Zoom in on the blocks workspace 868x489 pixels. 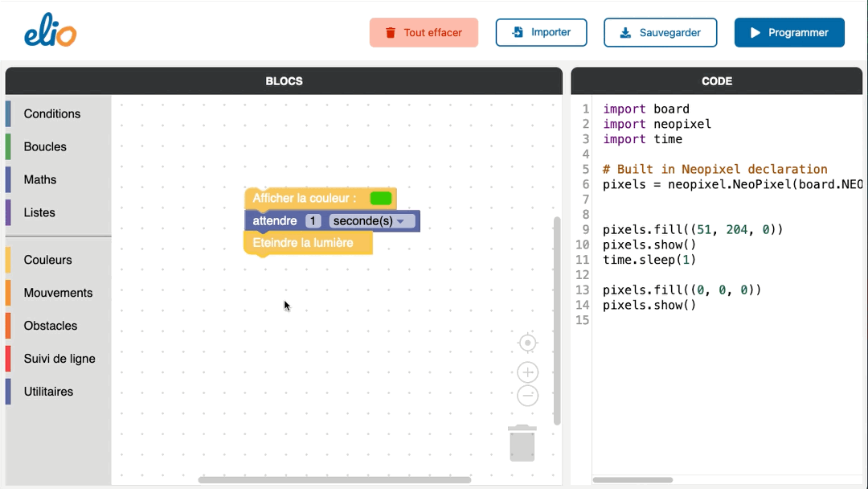pos(527,372)
